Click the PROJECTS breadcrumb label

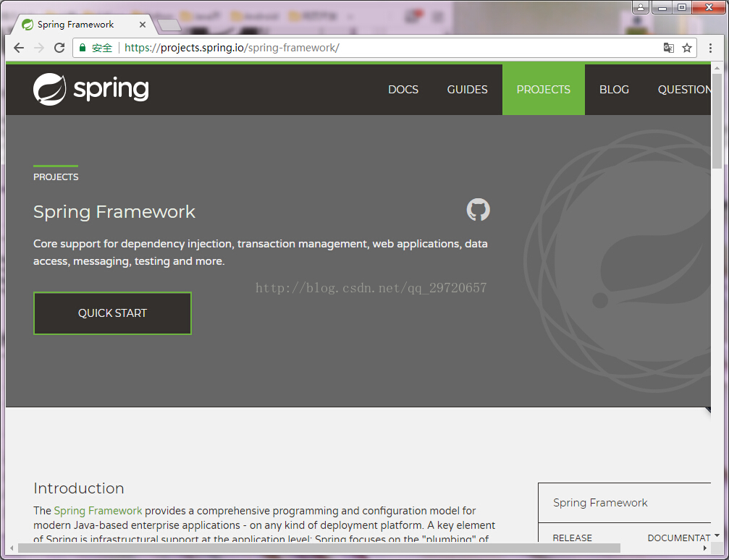(56, 177)
